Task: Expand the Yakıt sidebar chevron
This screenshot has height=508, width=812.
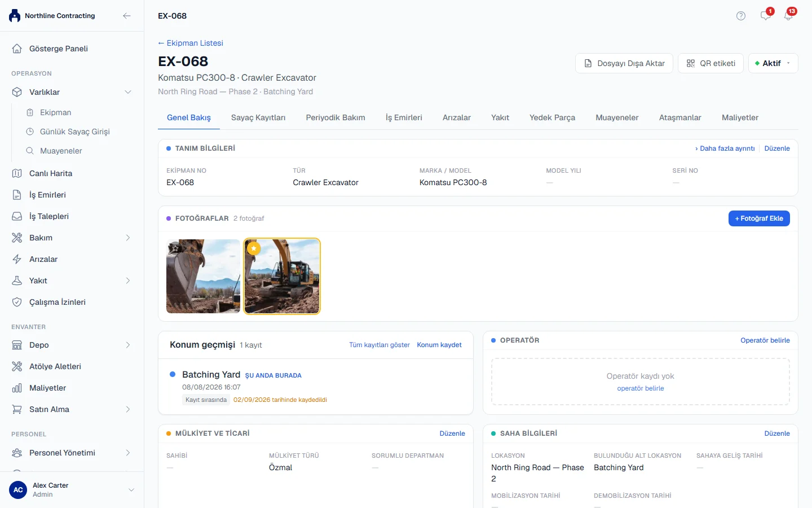Action: [128, 281]
